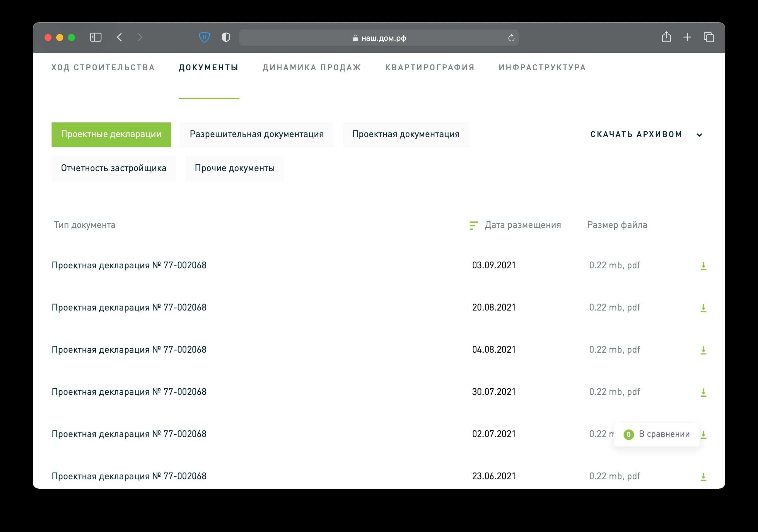Open Проектная декларация № 77-002068 from 03.09.2021

129,265
